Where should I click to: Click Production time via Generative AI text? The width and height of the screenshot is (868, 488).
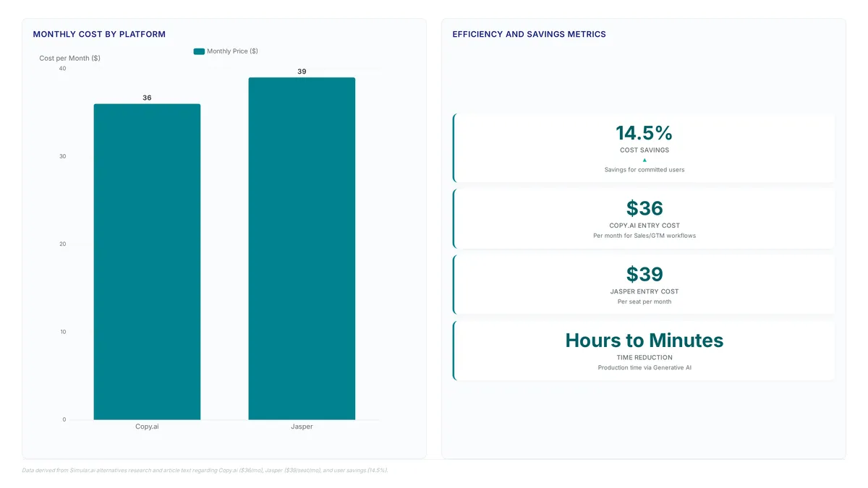pyautogui.click(x=644, y=367)
